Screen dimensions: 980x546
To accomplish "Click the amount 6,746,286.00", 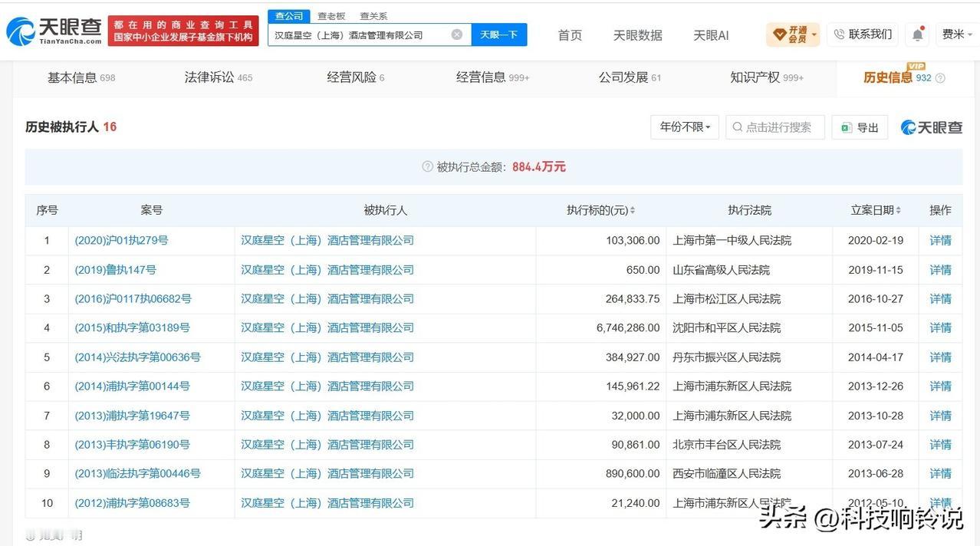I will click(628, 327).
